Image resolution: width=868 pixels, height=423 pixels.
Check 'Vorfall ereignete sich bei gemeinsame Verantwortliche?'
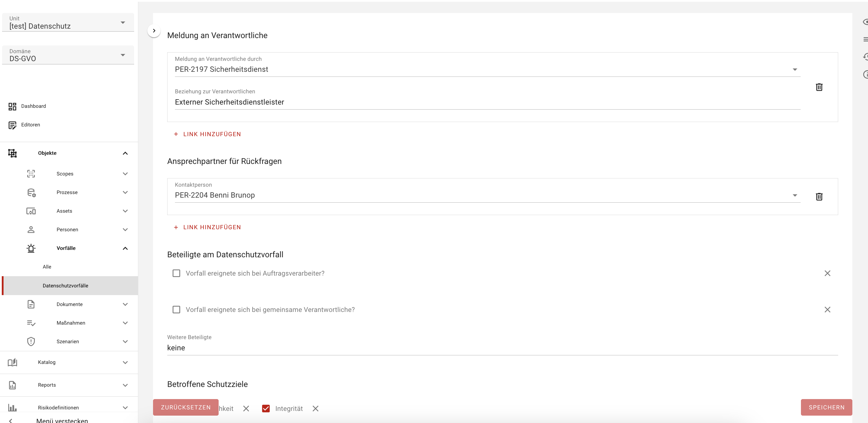click(176, 309)
